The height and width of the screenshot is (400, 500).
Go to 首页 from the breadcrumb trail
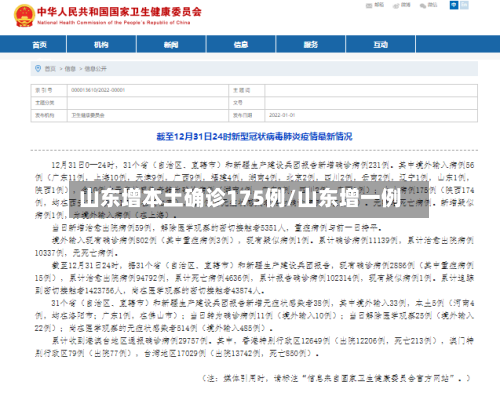[50, 69]
